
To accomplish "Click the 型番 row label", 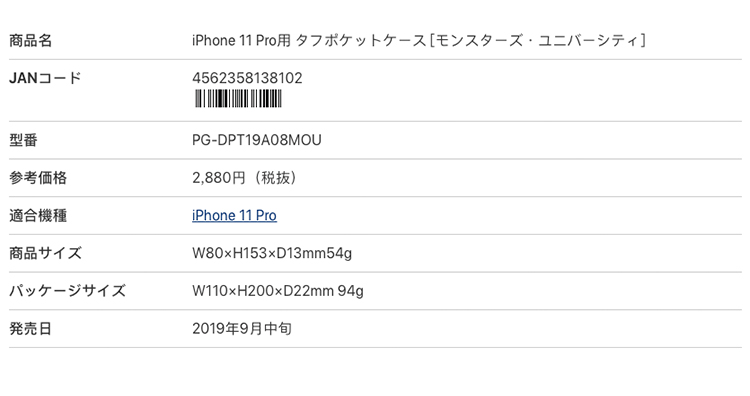I will coord(23,140).
